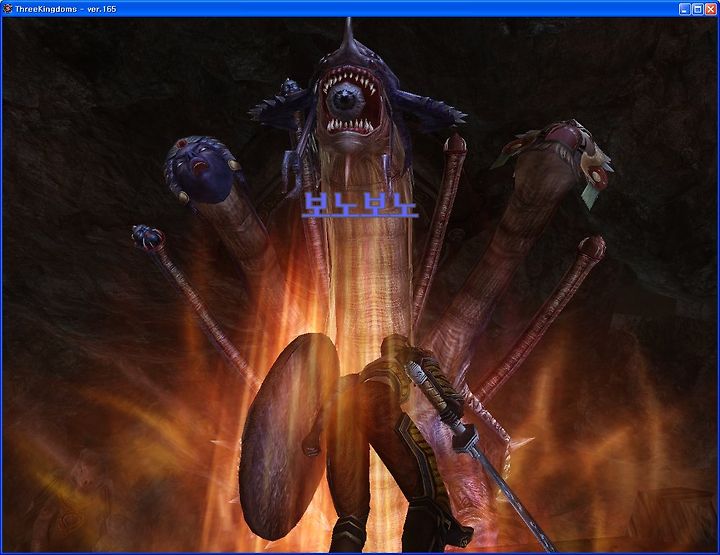This screenshot has height=555, width=720.
Task: Click the blue Korean text 보노보노
Action: [360, 205]
